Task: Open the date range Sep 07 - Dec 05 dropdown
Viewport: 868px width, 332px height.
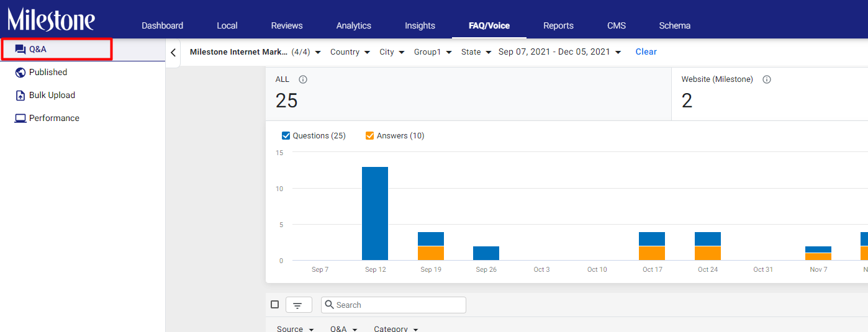Action: pyautogui.click(x=559, y=52)
